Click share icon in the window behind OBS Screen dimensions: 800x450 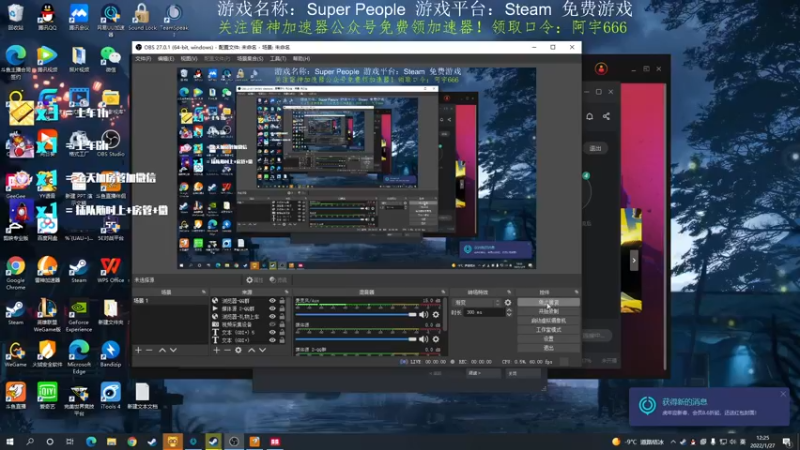606,116
